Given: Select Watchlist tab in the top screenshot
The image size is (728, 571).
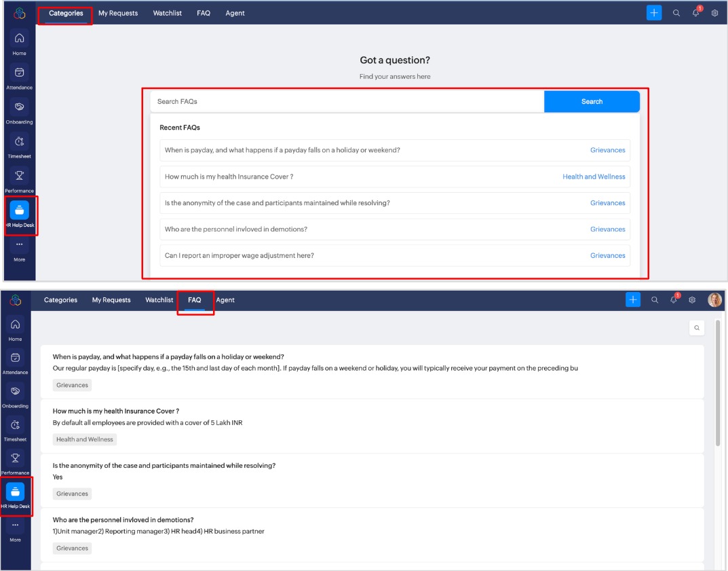Looking at the screenshot, I should 167,13.
